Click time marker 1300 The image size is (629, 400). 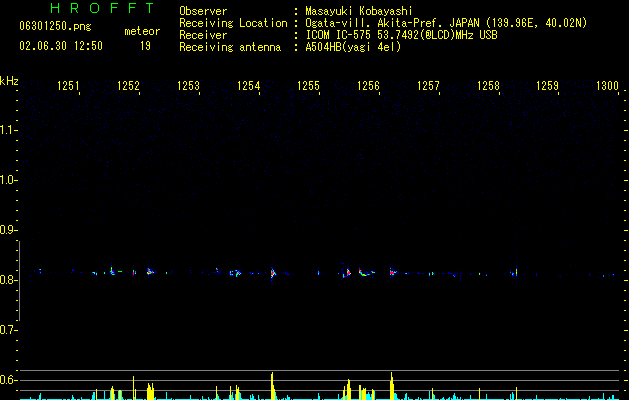point(607,86)
